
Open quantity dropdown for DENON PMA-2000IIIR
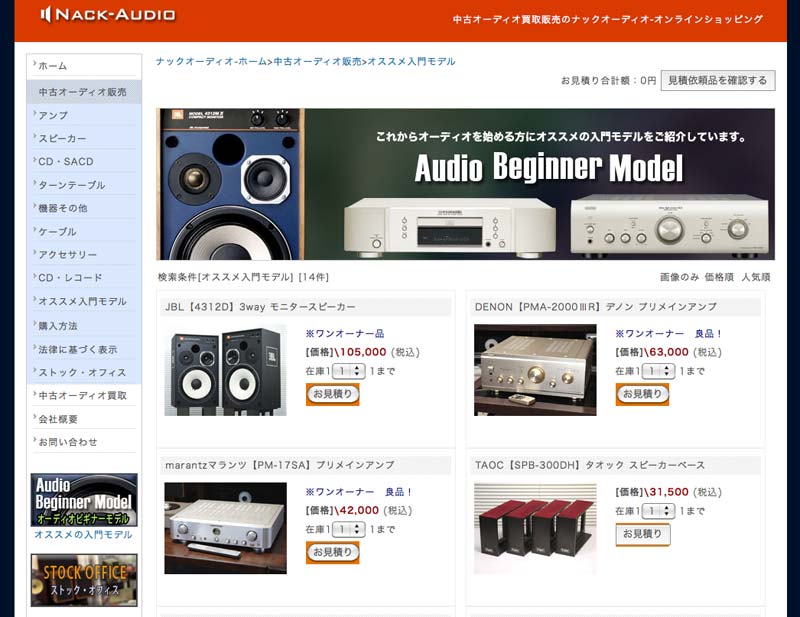659,371
